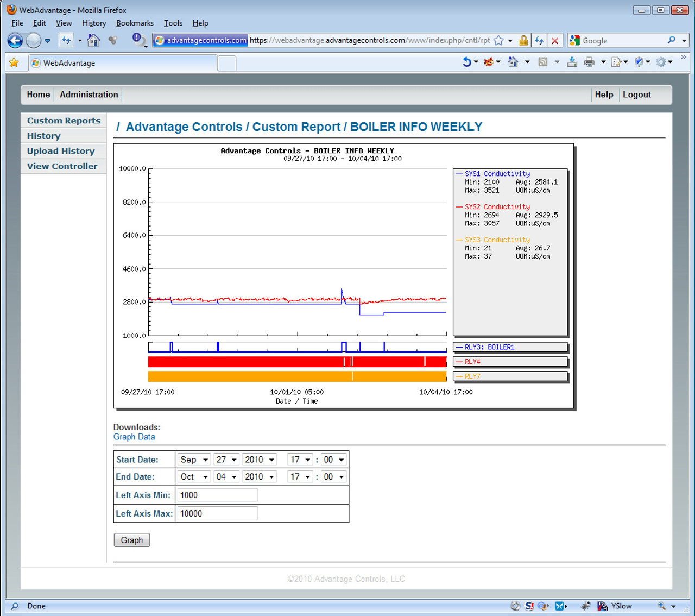
Task: Click the zoom magnifier icon in status bar
Action: pos(661,606)
